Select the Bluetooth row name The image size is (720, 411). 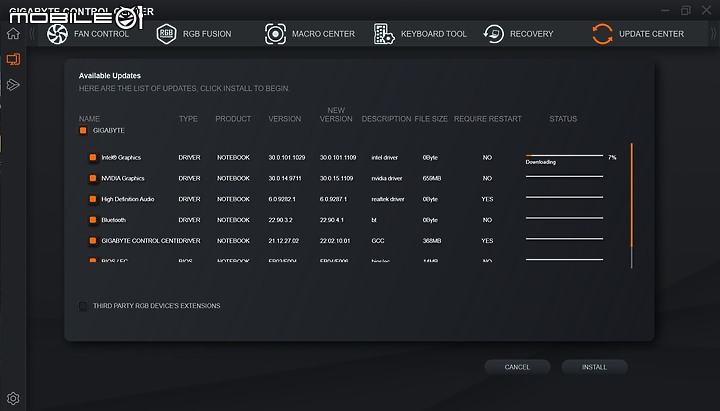(113, 220)
